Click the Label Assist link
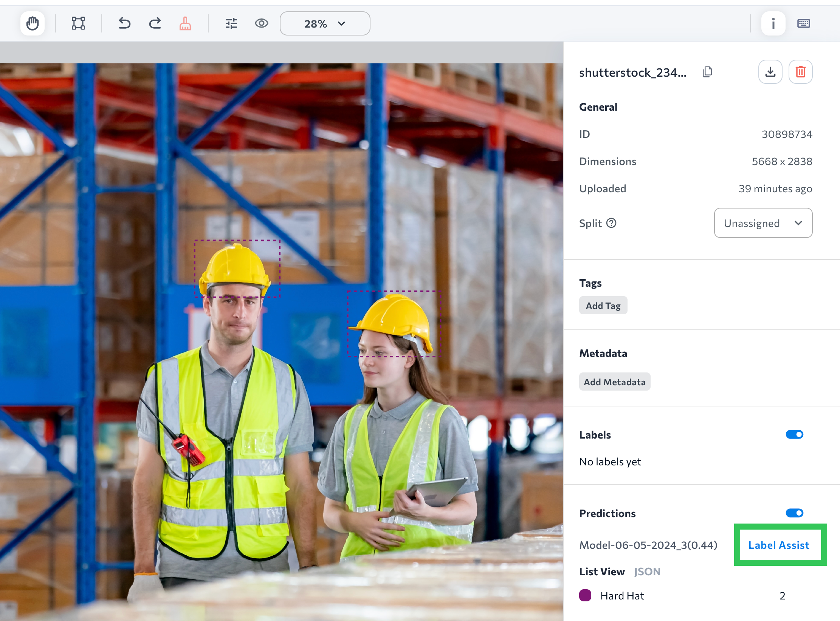The image size is (840, 621). coord(779,545)
